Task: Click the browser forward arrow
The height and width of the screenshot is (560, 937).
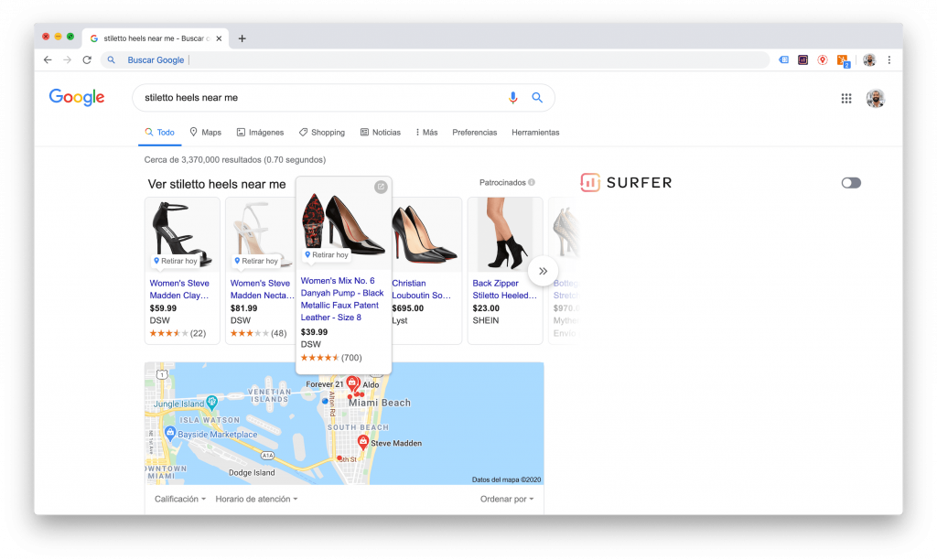Action: pos(68,59)
